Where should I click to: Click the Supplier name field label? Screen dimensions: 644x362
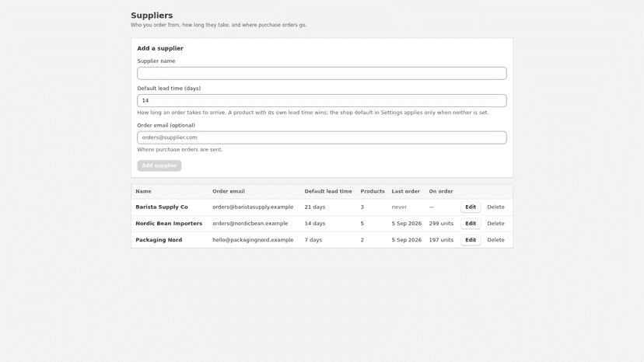156,61
